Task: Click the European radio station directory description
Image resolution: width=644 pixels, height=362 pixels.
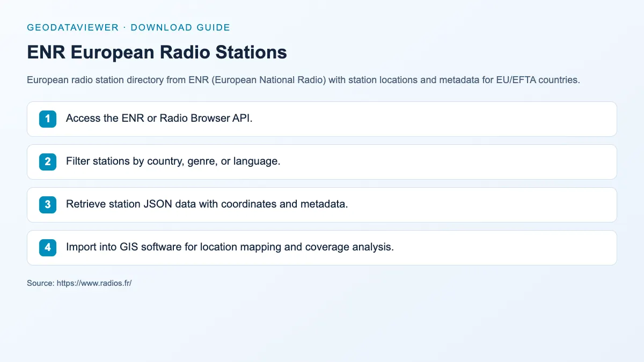Action: [x=303, y=80]
